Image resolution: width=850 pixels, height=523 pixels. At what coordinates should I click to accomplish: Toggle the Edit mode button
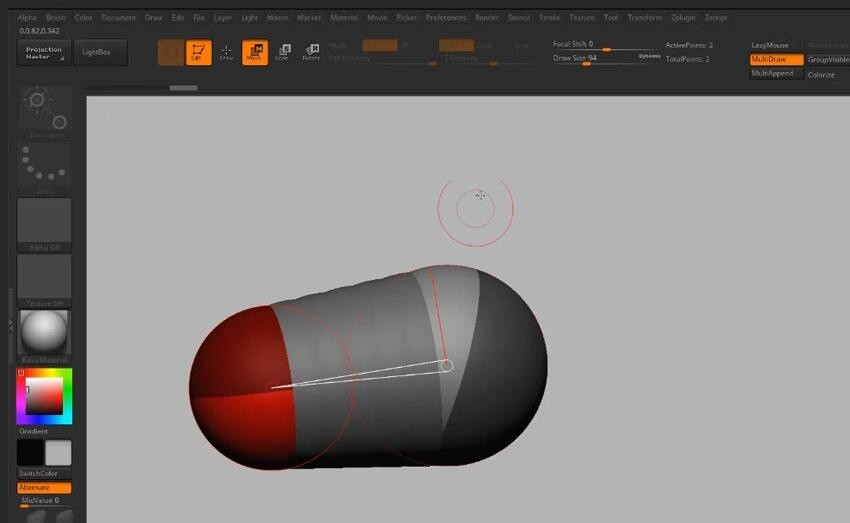pyautogui.click(x=198, y=53)
